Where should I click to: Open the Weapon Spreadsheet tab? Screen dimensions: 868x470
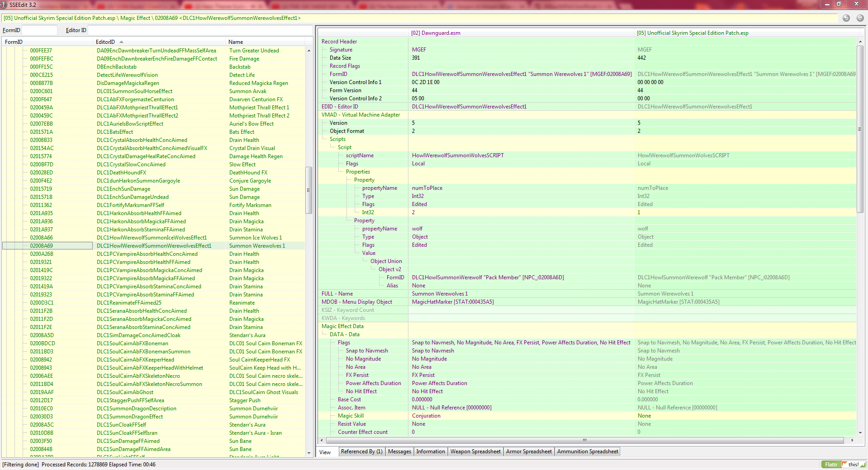[475, 451]
